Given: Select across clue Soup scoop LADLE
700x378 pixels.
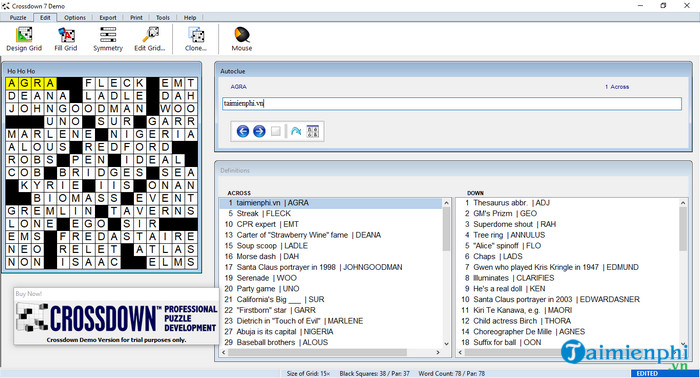Looking at the screenshot, I should [x=330, y=246].
